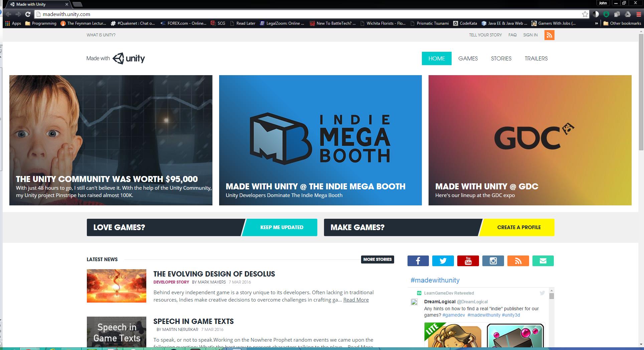Open the GAMES navigation tab

468,58
